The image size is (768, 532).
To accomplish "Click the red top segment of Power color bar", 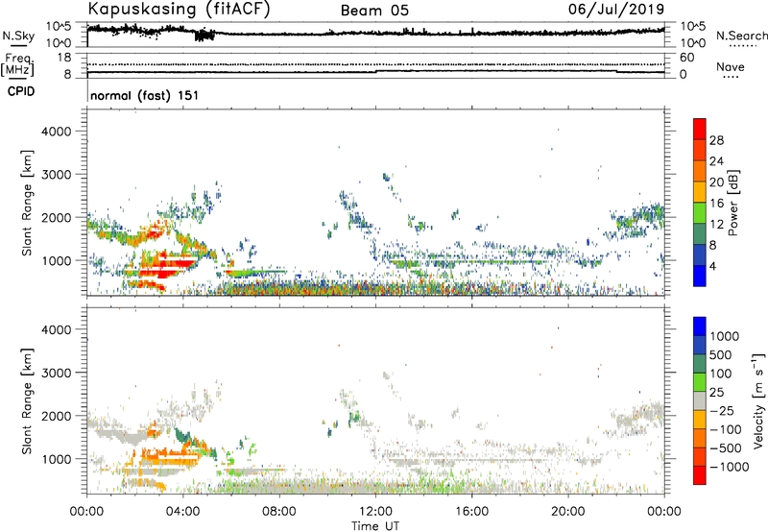I will pos(700,130).
